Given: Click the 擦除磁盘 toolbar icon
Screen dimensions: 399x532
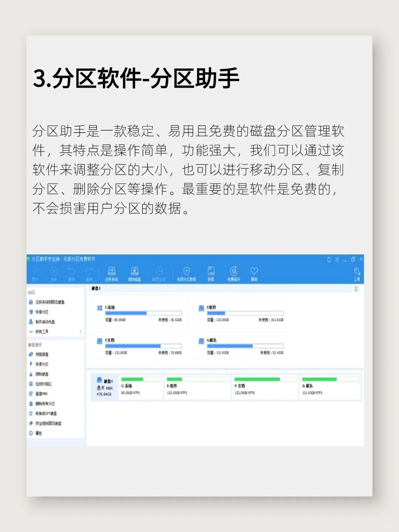Looking at the screenshot, I should [135, 273].
